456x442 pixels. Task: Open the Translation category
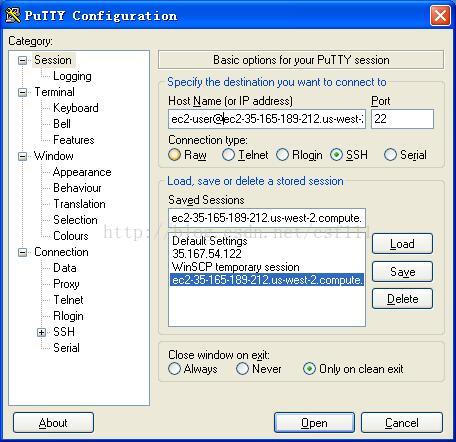point(79,204)
